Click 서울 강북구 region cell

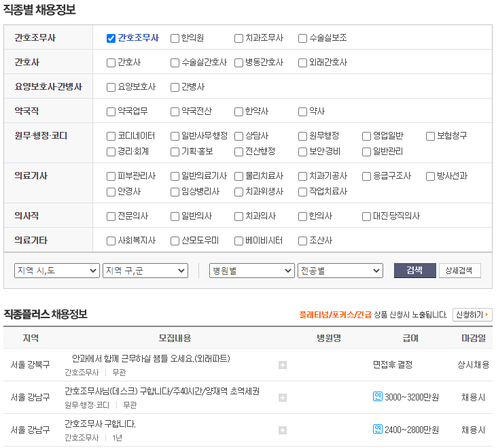[x=31, y=365]
